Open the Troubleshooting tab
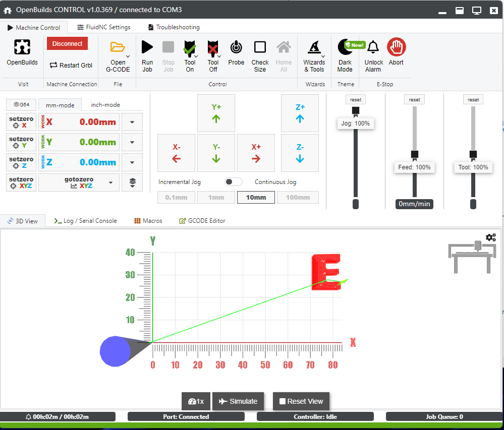The height and width of the screenshot is (430, 504). pos(174,27)
